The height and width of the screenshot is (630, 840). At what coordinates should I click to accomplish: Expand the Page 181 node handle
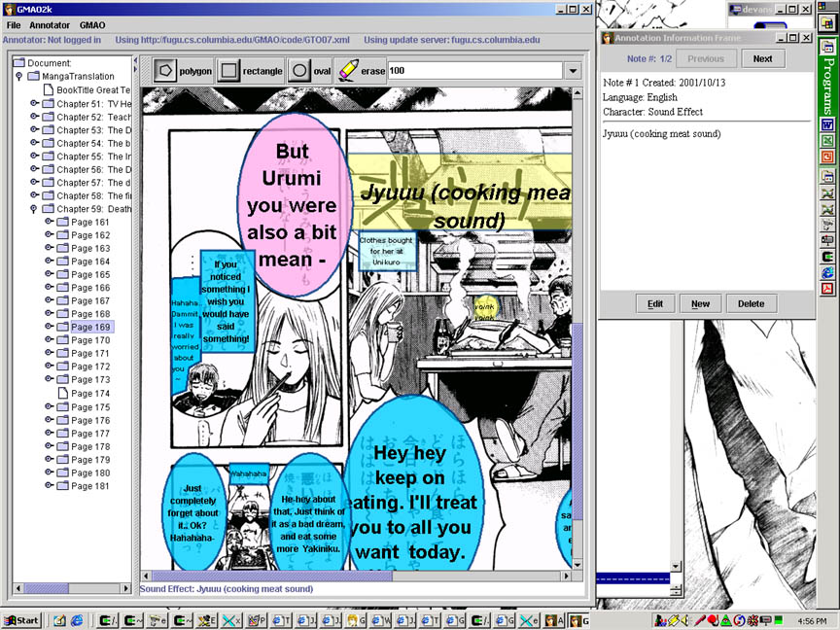49,485
